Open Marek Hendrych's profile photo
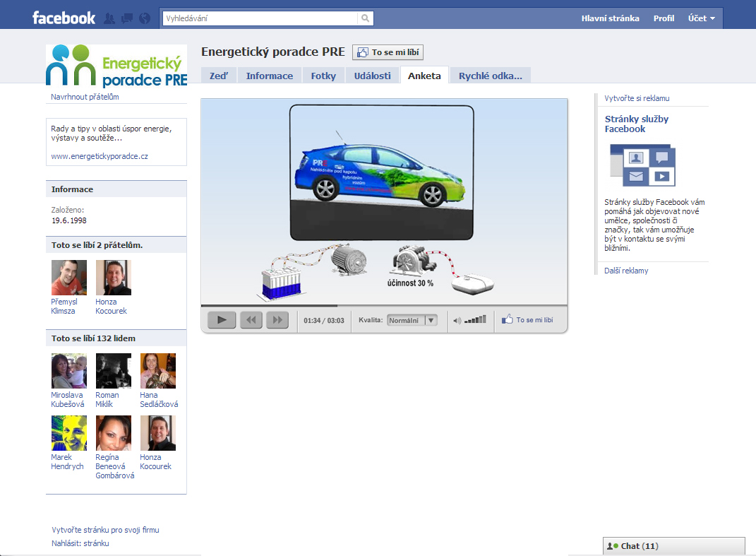This screenshot has width=756, height=556. [69, 433]
